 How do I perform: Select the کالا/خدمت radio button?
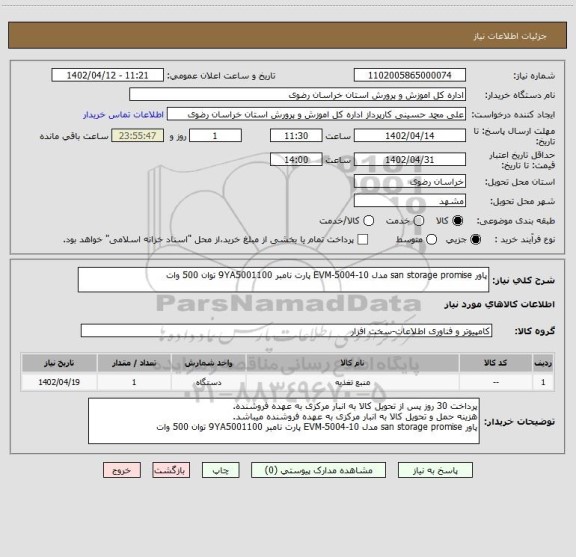(368, 220)
